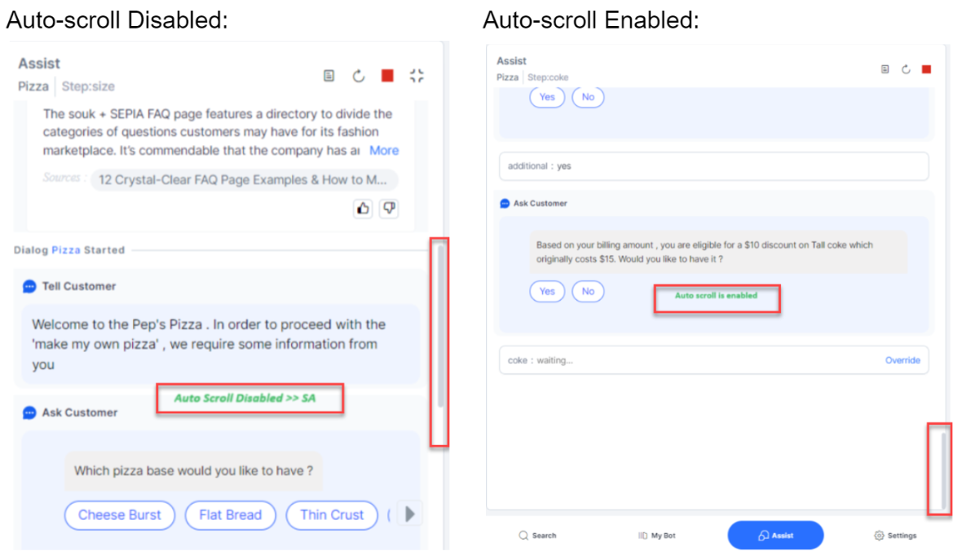
Task: Answer No to the Tall coke offer
Action: point(588,291)
